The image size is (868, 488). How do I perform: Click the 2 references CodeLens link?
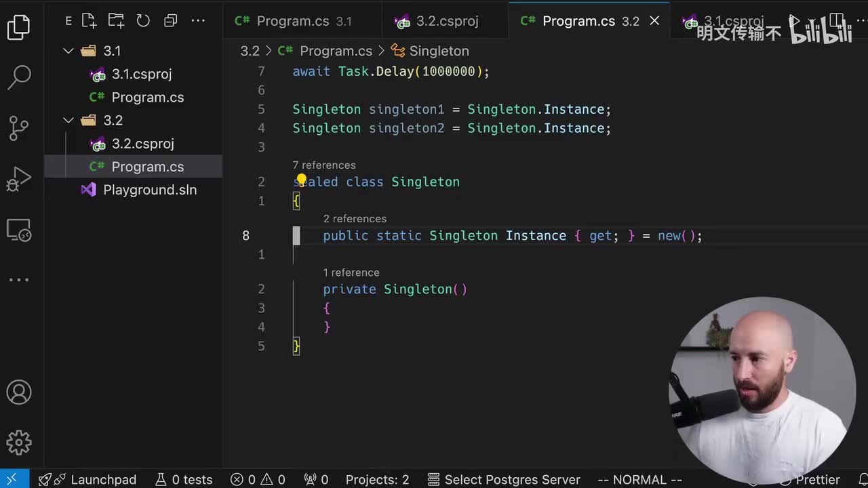coord(355,218)
